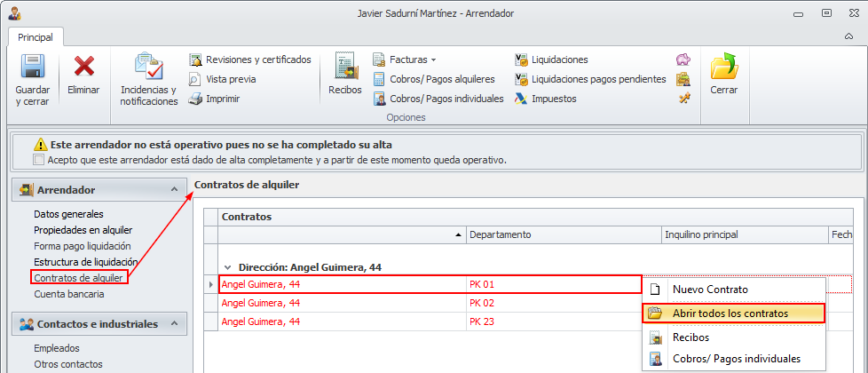The image size is (868, 373).
Task: Click the Departamento column header
Action: pos(564,235)
